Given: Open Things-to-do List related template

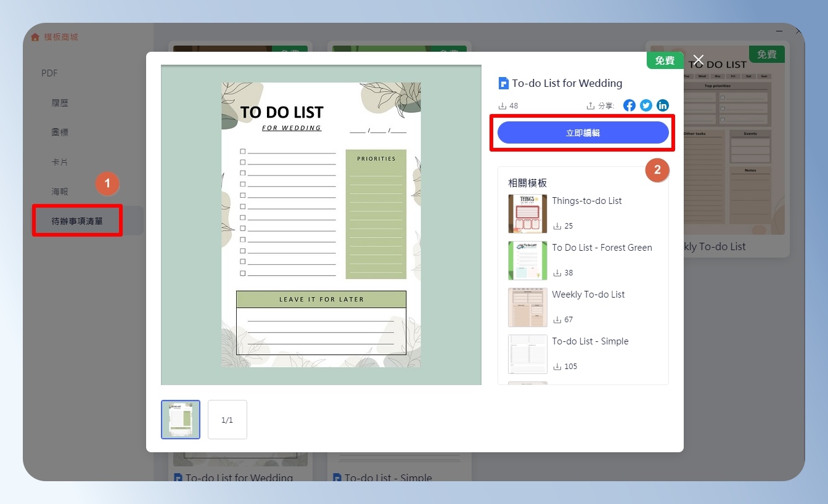Looking at the screenshot, I should coord(587,201).
